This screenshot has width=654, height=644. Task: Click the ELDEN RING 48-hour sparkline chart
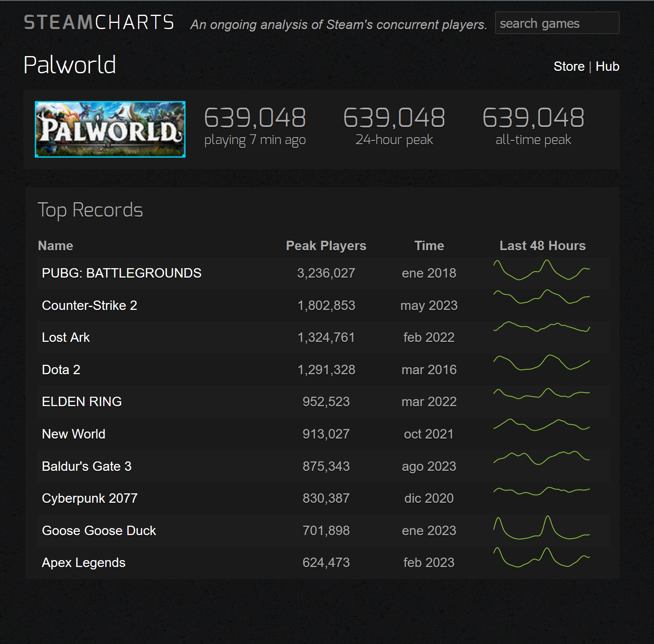point(541,393)
